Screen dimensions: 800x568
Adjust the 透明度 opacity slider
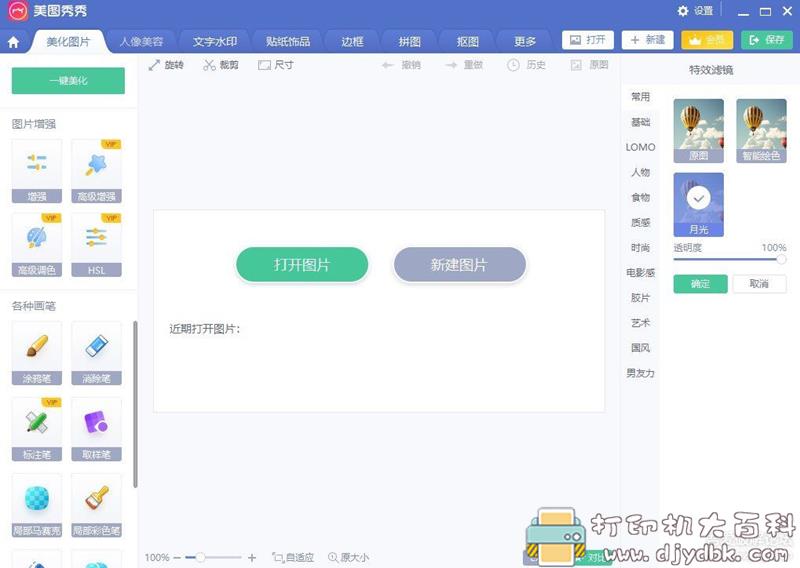click(730, 259)
